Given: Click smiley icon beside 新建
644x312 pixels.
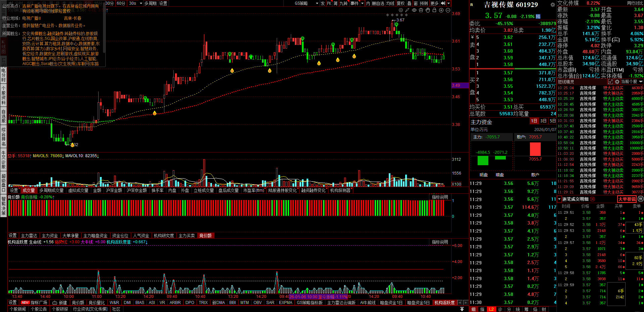Looking at the screenshot, I should coord(55,303).
